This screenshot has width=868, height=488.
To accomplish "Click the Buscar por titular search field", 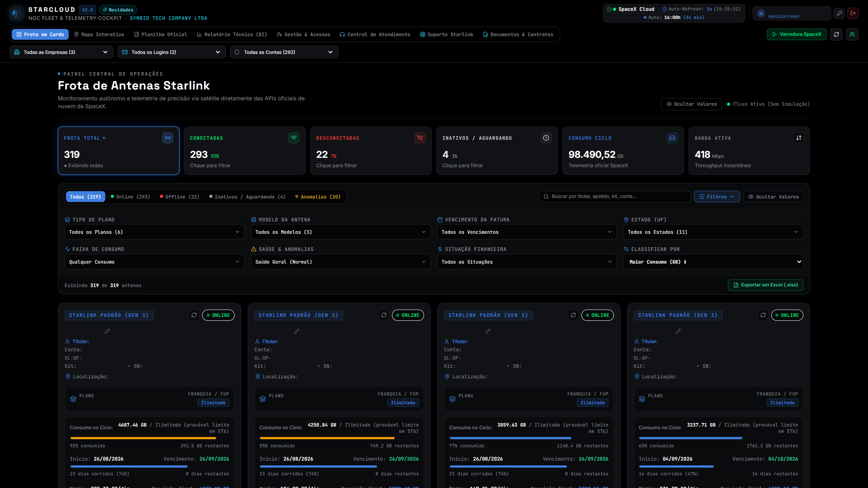I will [615, 196].
